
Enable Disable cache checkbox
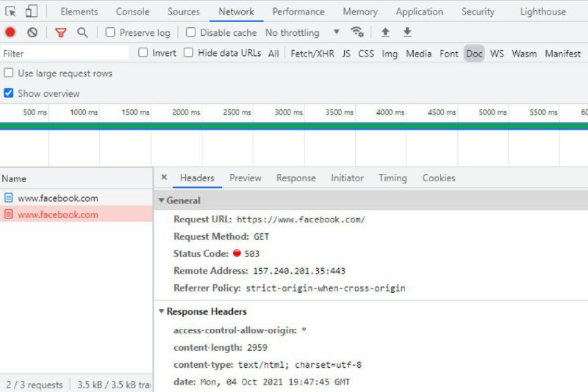point(190,32)
